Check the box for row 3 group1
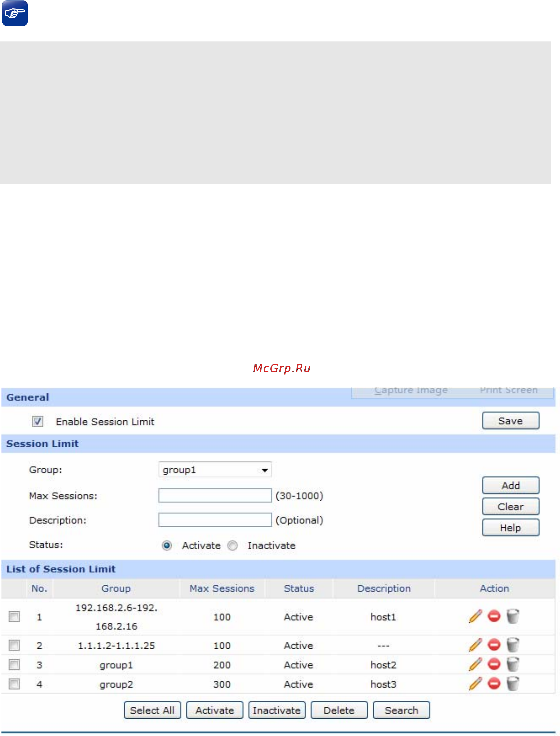560x736 pixels. tap(14, 665)
